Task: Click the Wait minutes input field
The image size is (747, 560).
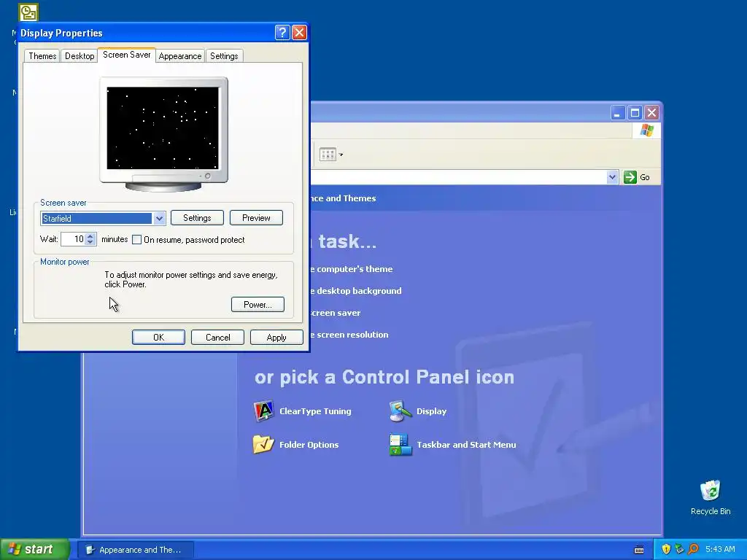Action: pos(73,239)
